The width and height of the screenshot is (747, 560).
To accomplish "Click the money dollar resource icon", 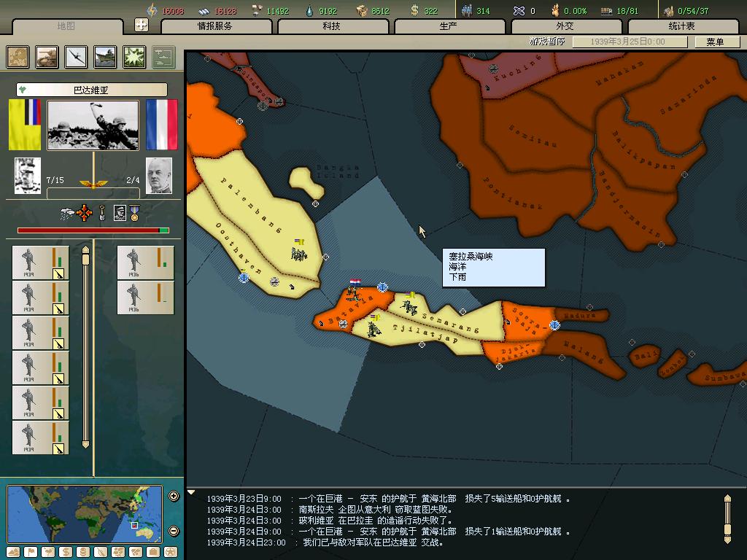I will pyautogui.click(x=414, y=10).
